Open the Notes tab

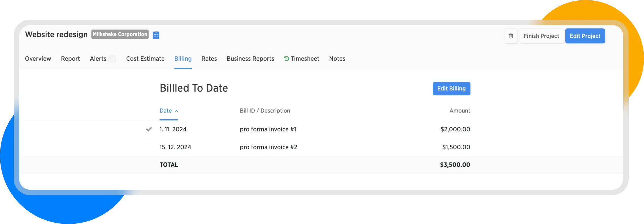pos(337,59)
